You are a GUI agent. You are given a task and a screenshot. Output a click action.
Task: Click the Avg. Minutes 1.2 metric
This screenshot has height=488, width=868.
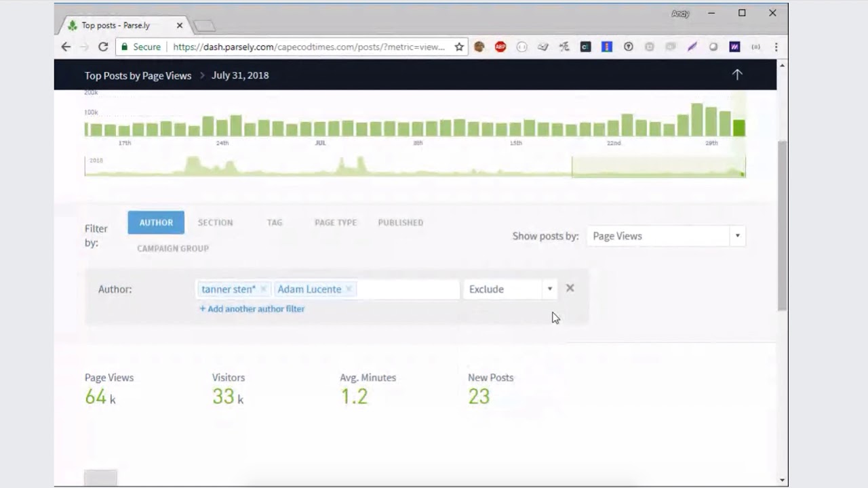click(368, 389)
